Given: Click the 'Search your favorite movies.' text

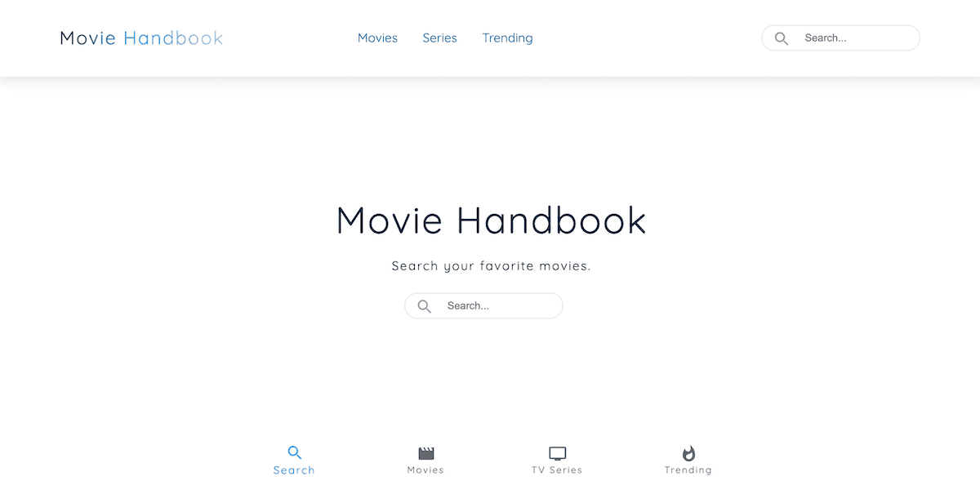Looking at the screenshot, I should click(491, 266).
